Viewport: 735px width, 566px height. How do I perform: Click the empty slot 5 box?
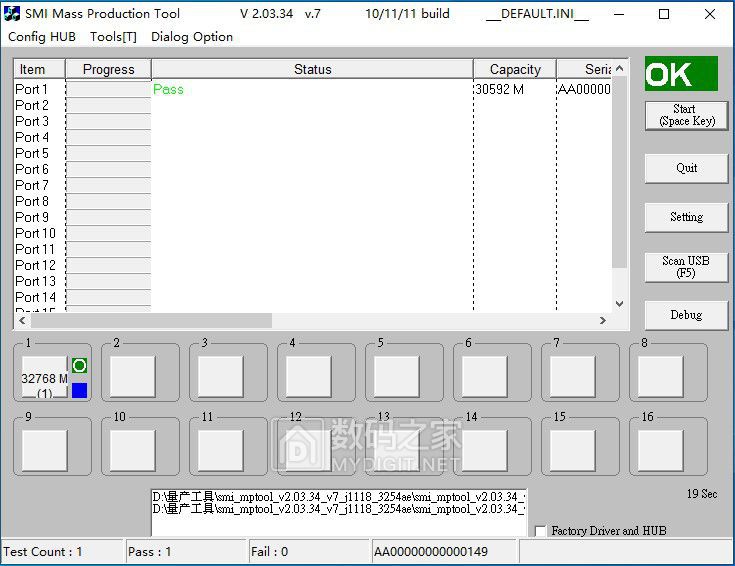pyautogui.click(x=397, y=377)
